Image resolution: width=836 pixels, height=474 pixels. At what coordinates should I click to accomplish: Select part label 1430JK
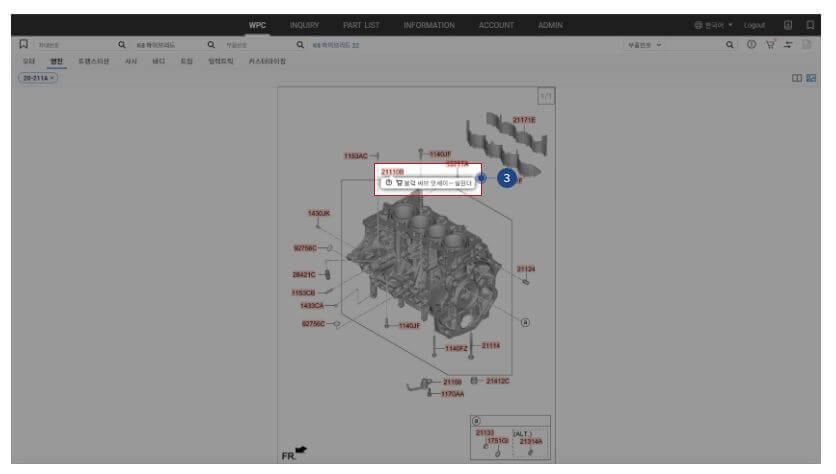319,213
